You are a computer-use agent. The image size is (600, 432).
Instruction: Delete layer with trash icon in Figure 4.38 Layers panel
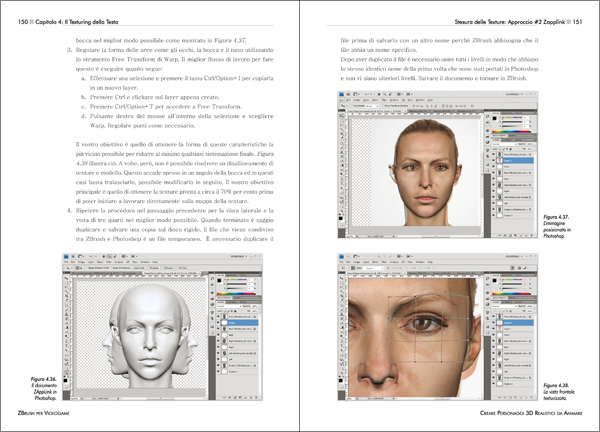point(532,398)
